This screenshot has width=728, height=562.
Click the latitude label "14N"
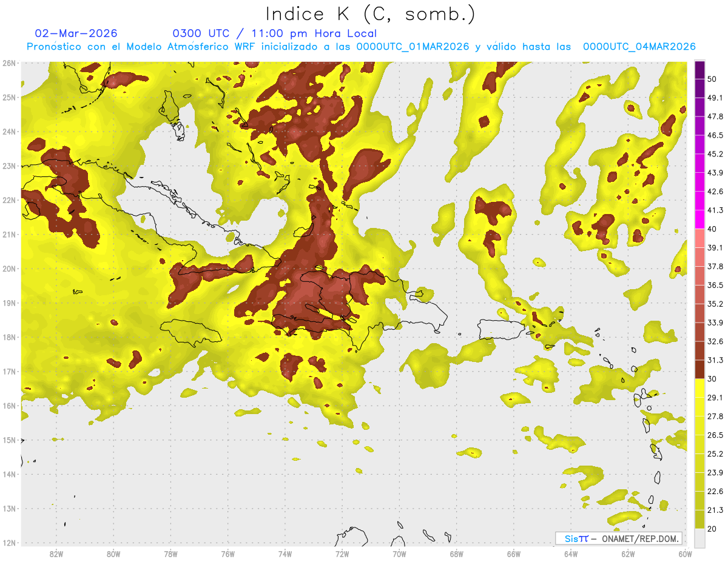tap(9, 474)
